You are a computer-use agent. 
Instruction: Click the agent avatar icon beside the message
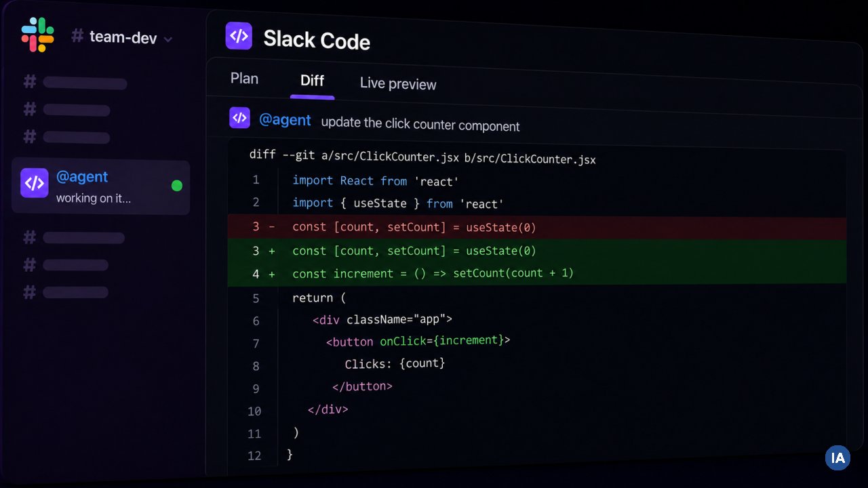pyautogui.click(x=239, y=118)
